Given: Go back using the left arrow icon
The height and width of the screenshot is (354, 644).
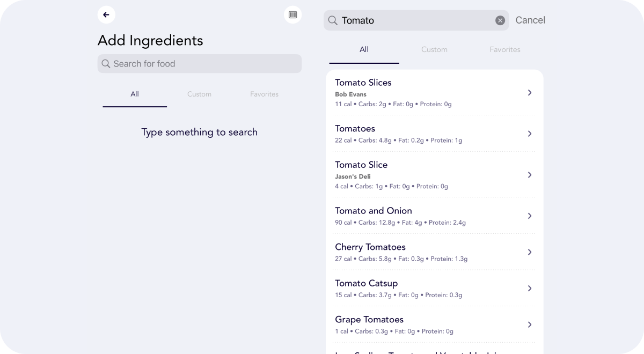Looking at the screenshot, I should [106, 15].
